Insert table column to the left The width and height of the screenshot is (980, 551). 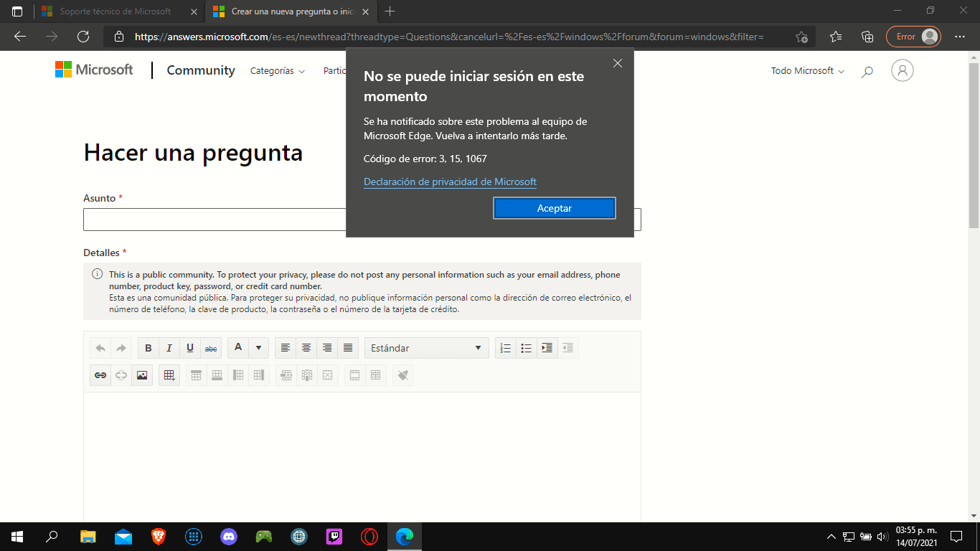238,375
